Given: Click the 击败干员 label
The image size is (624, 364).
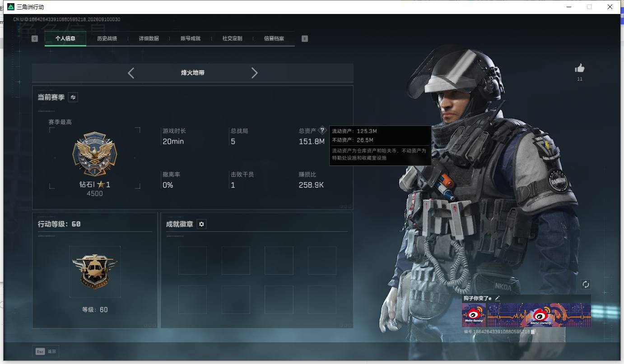Looking at the screenshot, I should coord(242,174).
